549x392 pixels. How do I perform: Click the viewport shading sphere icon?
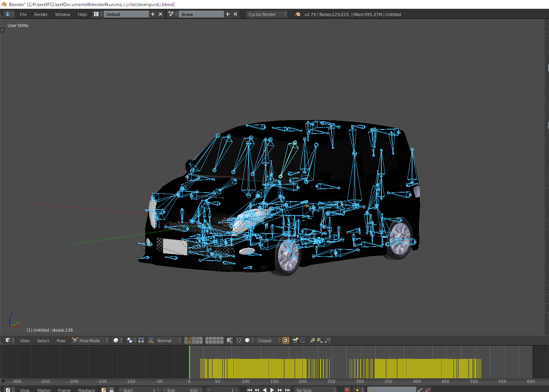point(116,341)
